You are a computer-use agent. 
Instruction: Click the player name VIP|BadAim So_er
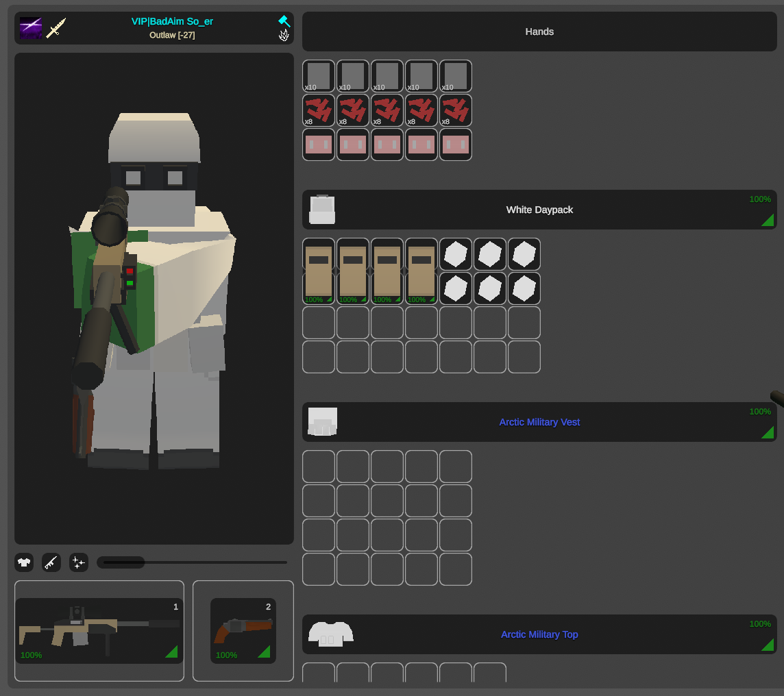(172, 21)
